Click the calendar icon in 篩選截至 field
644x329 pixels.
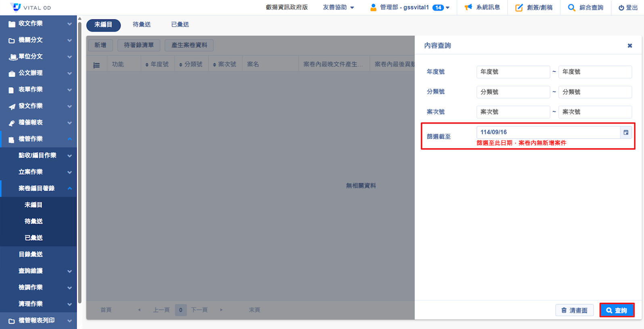point(625,132)
